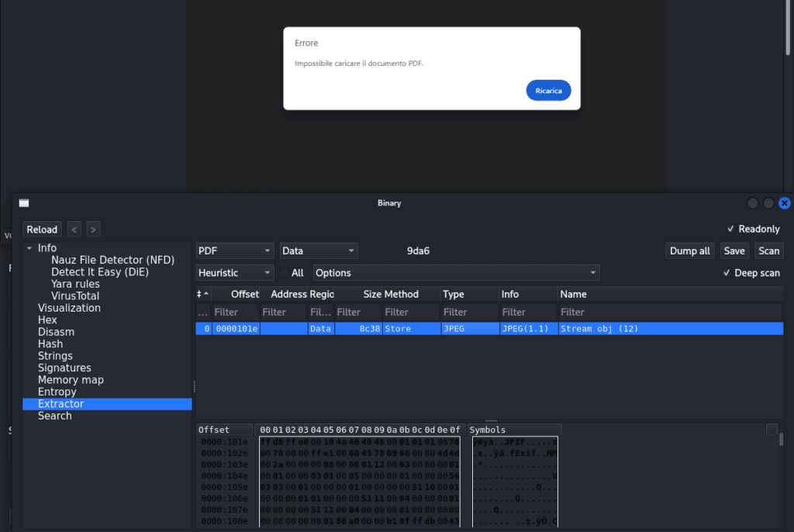The height and width of the screenshot is (532, 794).
Task: Click the back arrow navigation button
Action: (x=74, y=230)
